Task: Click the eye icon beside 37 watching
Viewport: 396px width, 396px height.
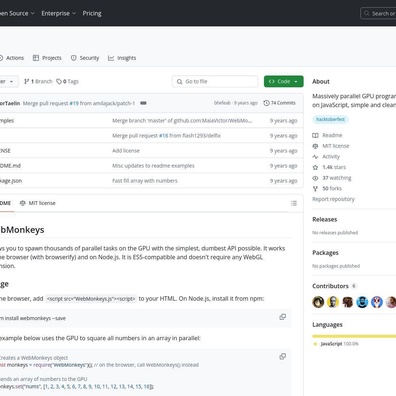Action: click(315, 178)
